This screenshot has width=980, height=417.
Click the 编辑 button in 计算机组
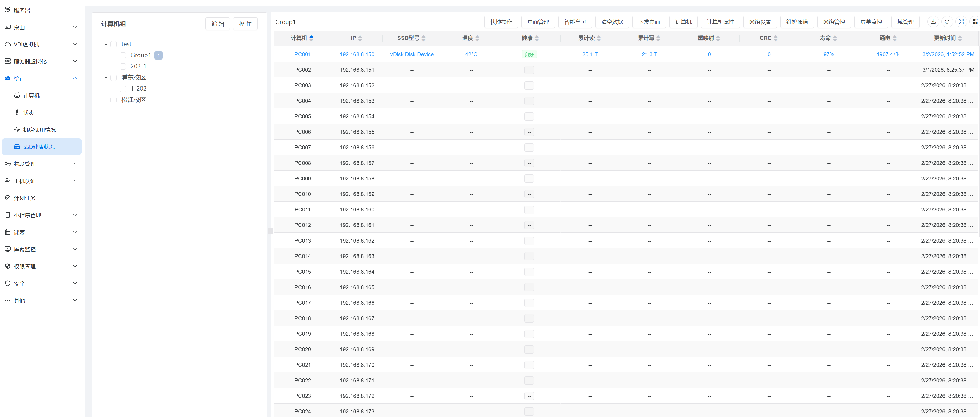218,24
